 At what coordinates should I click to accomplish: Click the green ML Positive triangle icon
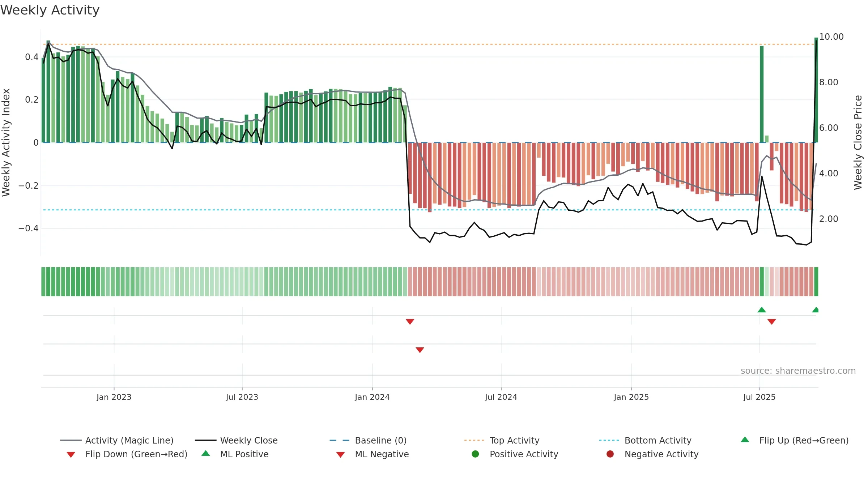click(206, 453)
